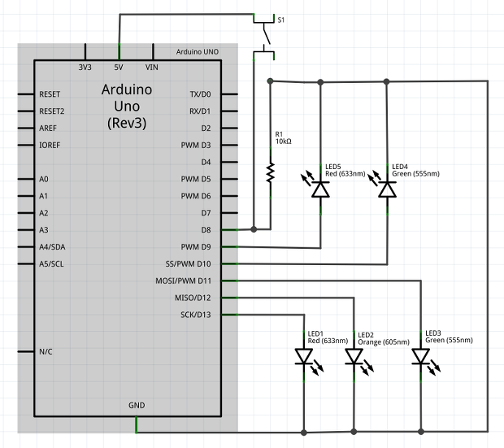
Task: Click the 5V pin on the Arduino
Action: 119,51
